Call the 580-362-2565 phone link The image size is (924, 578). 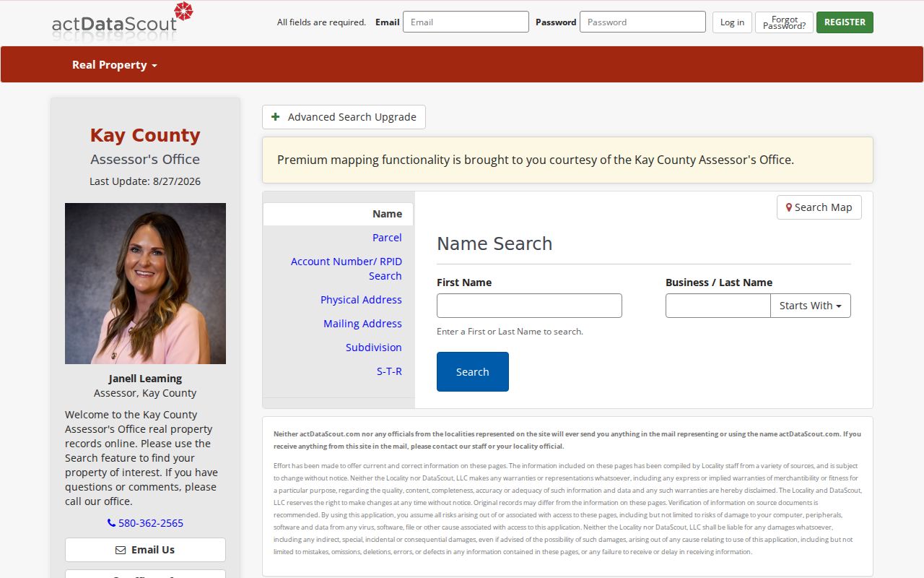(145, 523)
